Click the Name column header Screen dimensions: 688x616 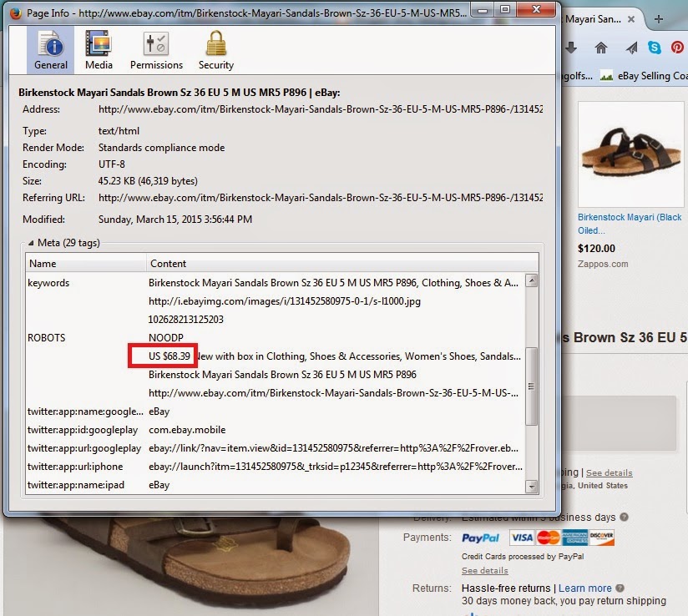85,263
